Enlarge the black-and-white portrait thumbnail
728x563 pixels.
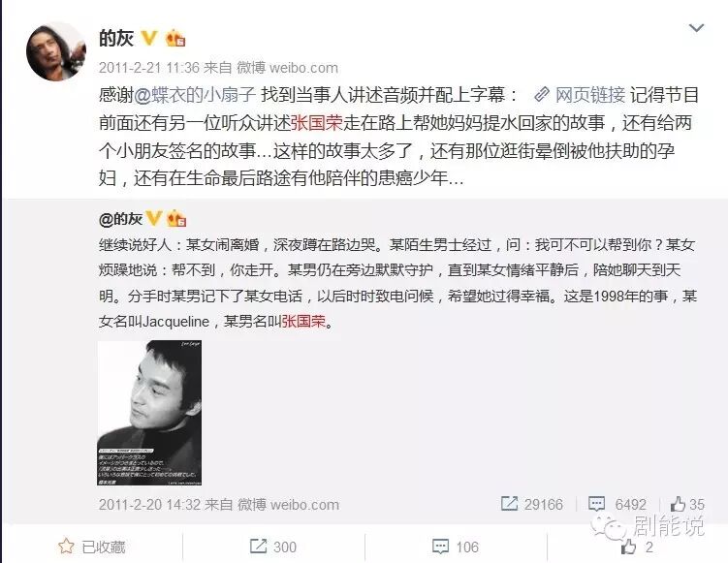pos(149,413)
